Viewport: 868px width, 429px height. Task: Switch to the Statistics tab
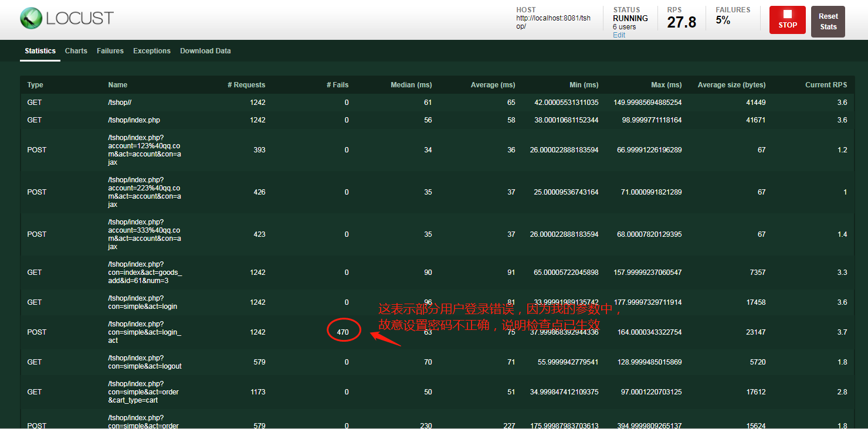pos(40,51)
